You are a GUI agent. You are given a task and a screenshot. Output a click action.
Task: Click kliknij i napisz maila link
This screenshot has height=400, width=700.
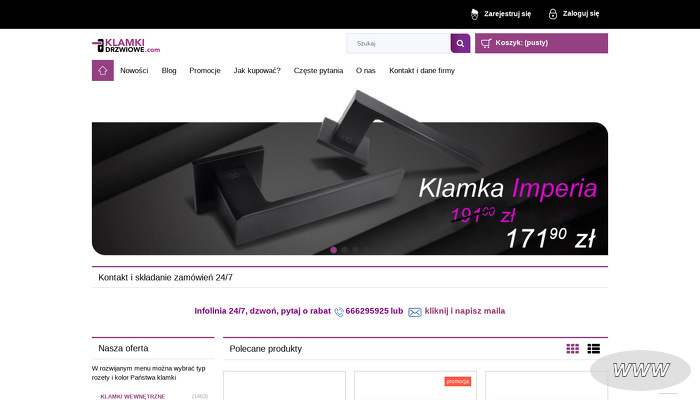pos(465,311)
